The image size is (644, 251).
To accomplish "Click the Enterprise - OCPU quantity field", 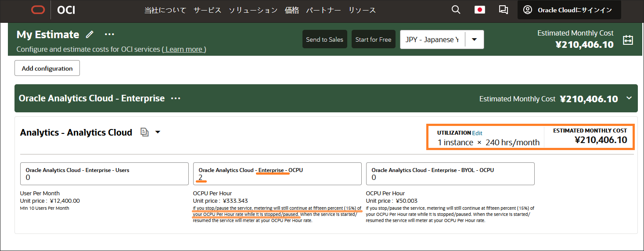I will point(277,174).
